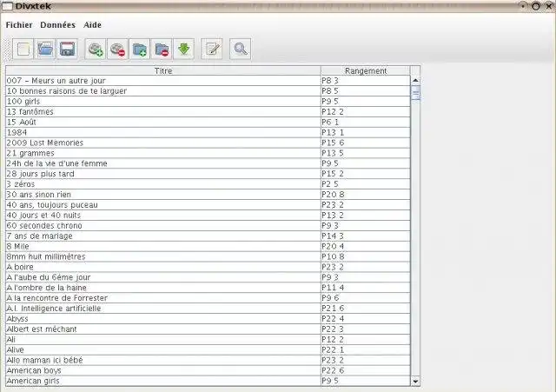The image size is (556, 392).
Task: Select the 3 zéros row
Action: coord(208,184)
